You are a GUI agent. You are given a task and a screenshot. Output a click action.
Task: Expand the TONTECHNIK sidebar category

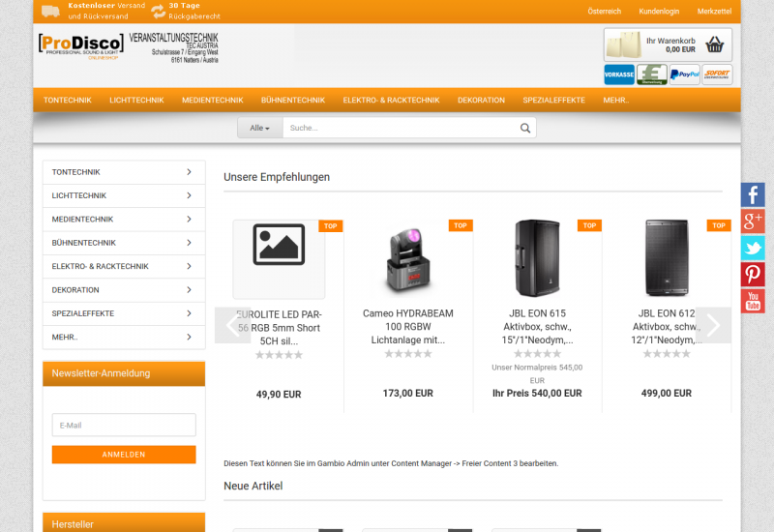coord(124,172)
